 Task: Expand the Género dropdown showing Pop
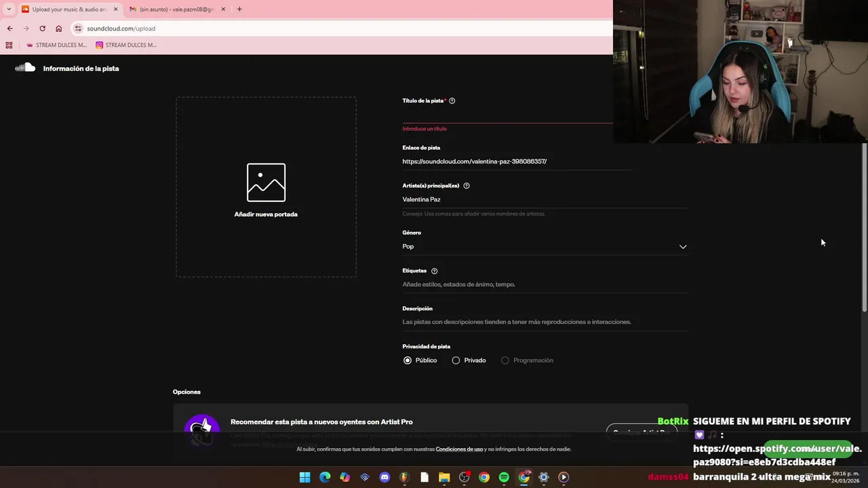click(545, 247)
